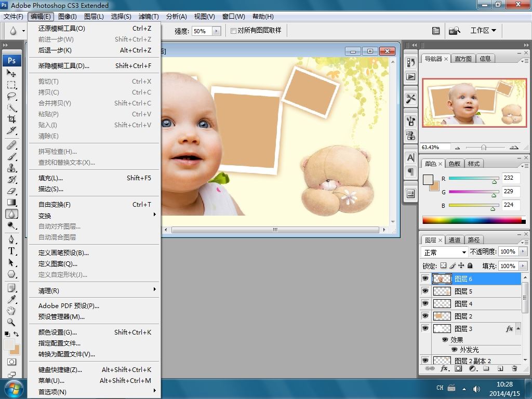Add a layer mask
The width and height of the screenshot is (532, 399).
tap(458, 368)
